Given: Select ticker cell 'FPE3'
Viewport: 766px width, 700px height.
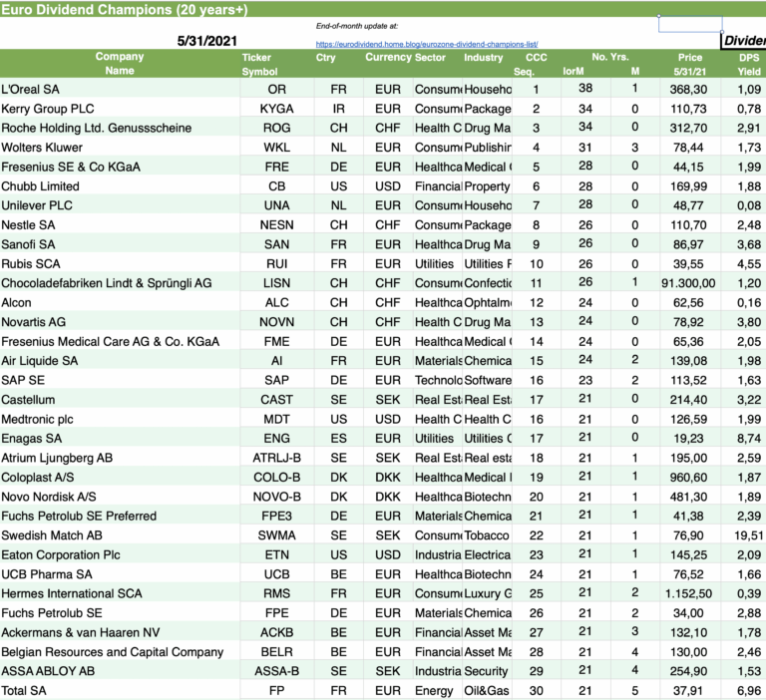Looking at the screenshot, I should coord(276,517).
